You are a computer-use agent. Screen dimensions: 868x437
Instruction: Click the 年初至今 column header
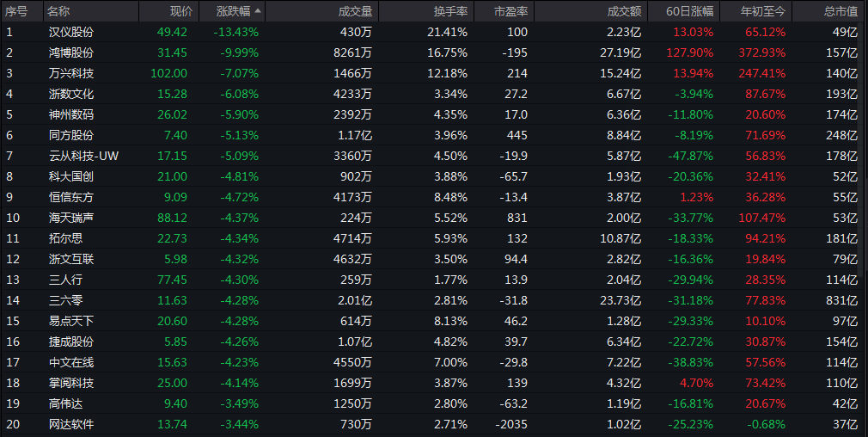coord(755,11)
